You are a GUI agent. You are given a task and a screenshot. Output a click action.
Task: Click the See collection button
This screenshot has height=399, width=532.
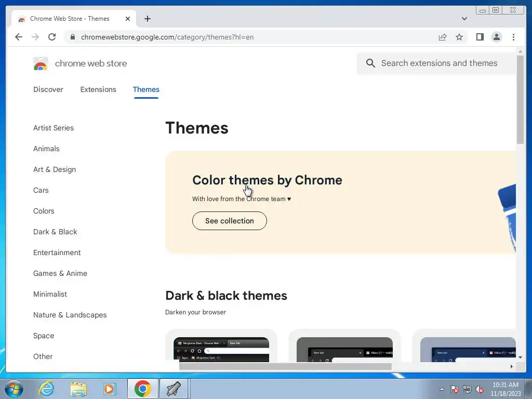tap(229, 220)
